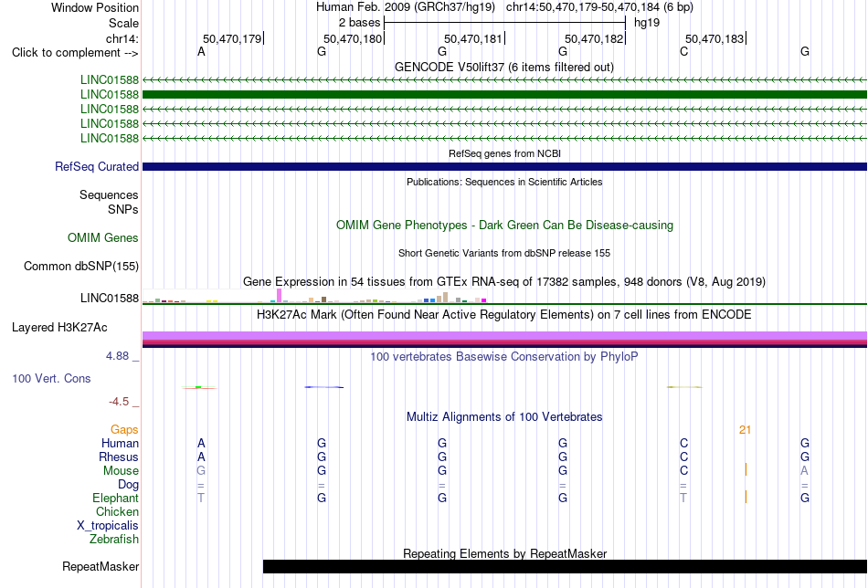The image size is (868, 588).
Task: Click the orange Gaps label
Action: click(x=124, y=430)
